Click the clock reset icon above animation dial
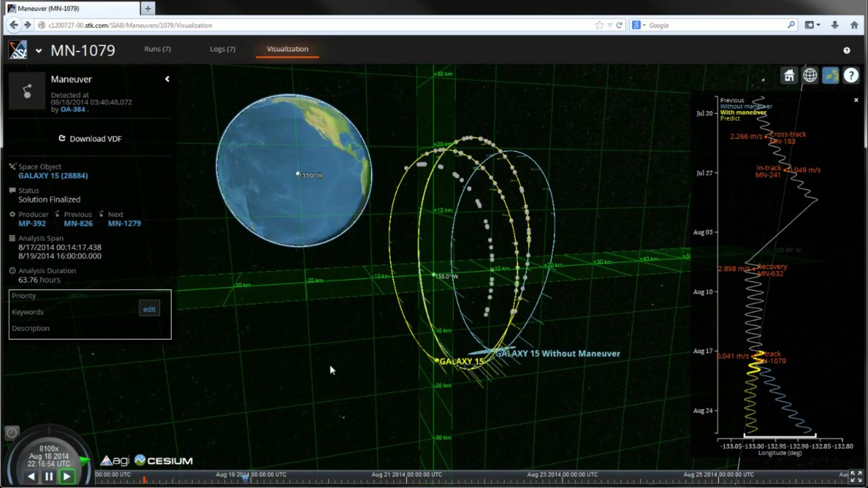The width and height of the screenshot is (868, 488). point(12,433)
